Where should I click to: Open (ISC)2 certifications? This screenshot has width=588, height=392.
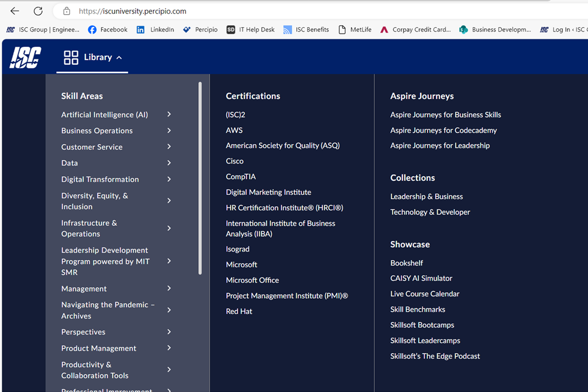pyautogui.click(x=235, y=114)
